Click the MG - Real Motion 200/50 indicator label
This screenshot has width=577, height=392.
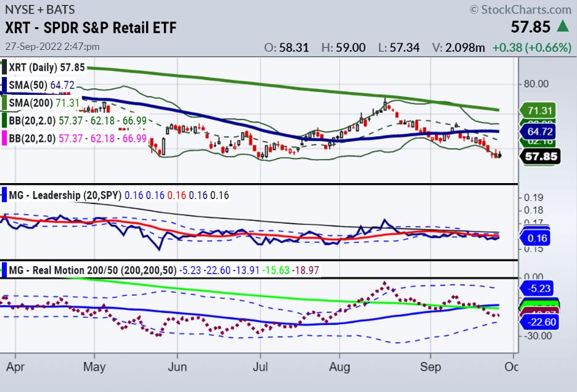click(92, 270)
